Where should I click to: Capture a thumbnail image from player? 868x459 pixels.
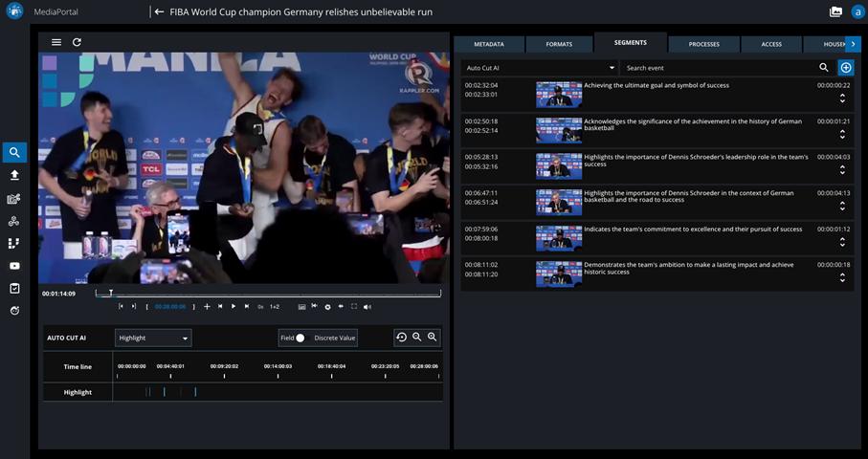301,307
